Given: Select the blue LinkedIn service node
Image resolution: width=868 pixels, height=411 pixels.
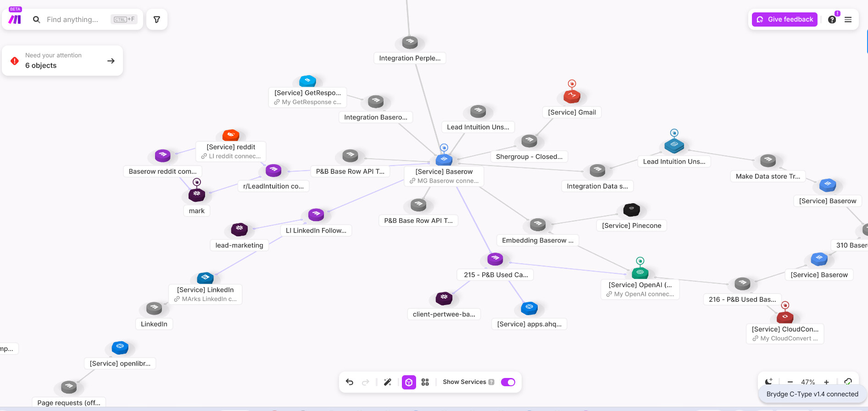Looking at the screenshot, I should point(205,278).
